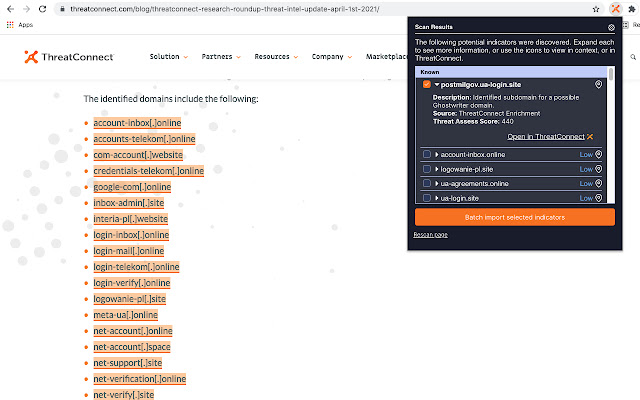Open the Company dropdown menu
Viewport: 640px width, 400px height.
(331, 57)
